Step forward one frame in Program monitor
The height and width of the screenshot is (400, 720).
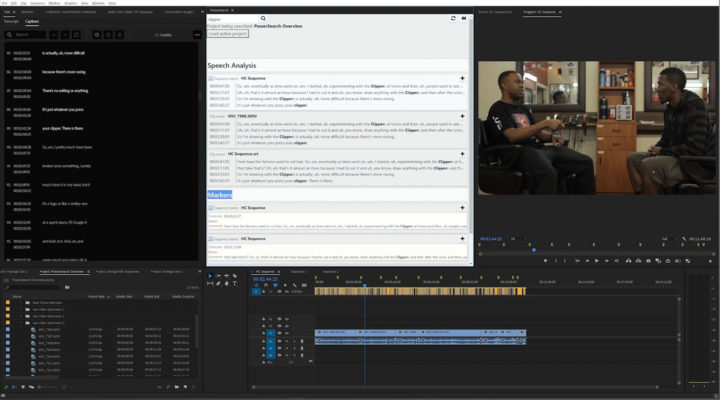[607, 261]
